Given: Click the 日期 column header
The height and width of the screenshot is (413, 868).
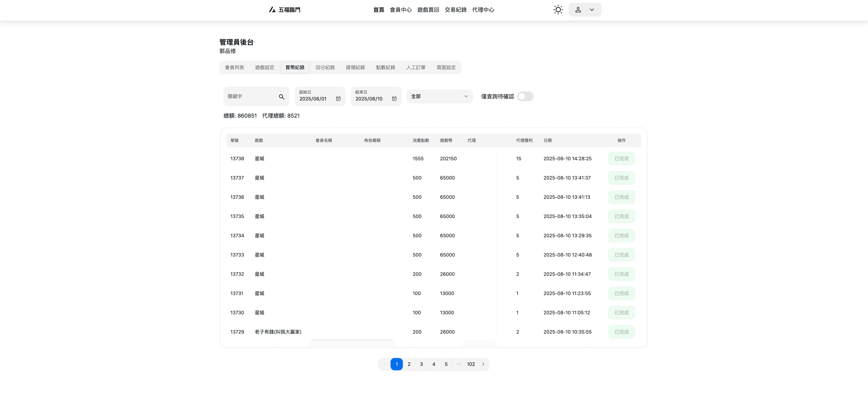Looking at the screenshot, I should pyautogui.click(x=547, y=140).
